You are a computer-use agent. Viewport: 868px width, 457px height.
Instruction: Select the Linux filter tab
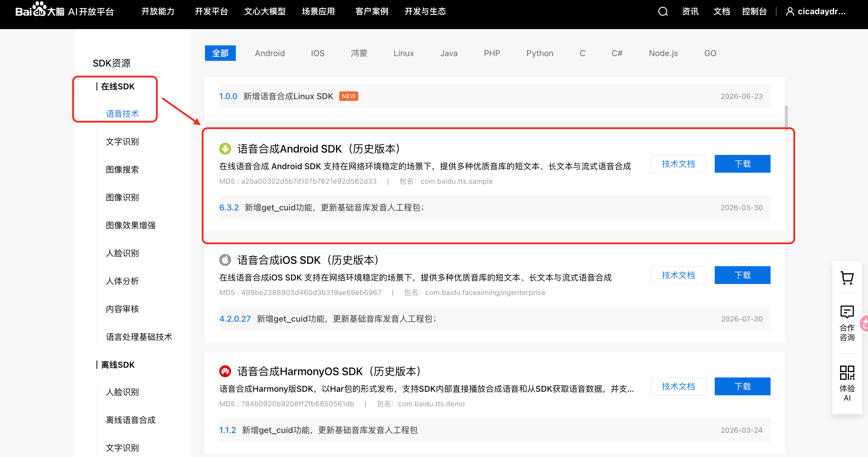(x=404, y=53)
